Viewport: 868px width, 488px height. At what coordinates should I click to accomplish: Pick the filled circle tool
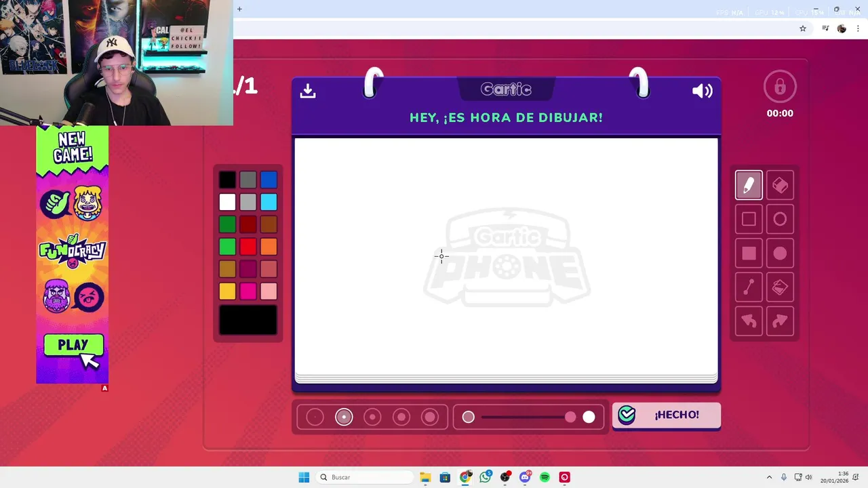[x=780, y=253]
